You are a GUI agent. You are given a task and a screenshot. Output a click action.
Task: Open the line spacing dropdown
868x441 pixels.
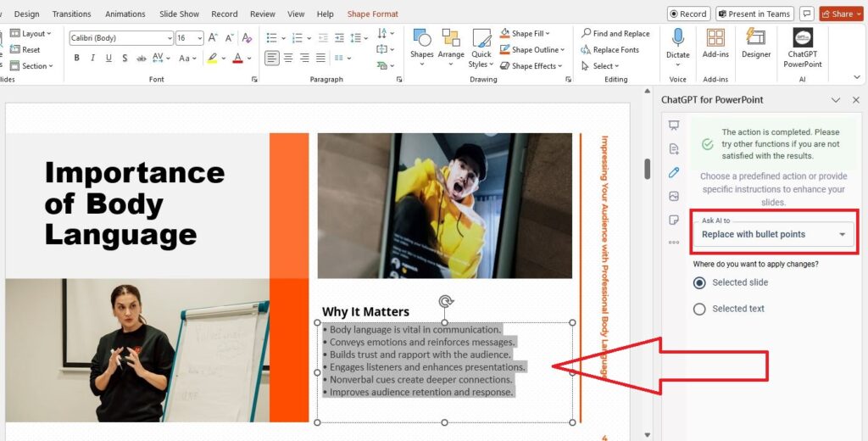[359, 37]
